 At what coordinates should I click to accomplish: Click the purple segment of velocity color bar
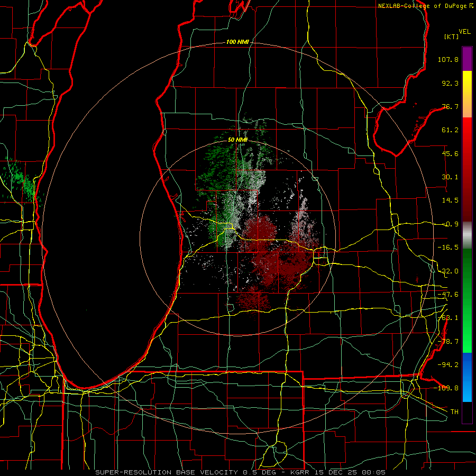[467, 59]
